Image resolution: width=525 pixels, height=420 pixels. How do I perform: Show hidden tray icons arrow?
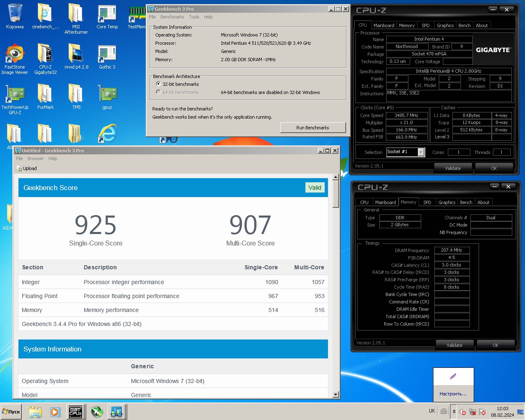point(454,412)
